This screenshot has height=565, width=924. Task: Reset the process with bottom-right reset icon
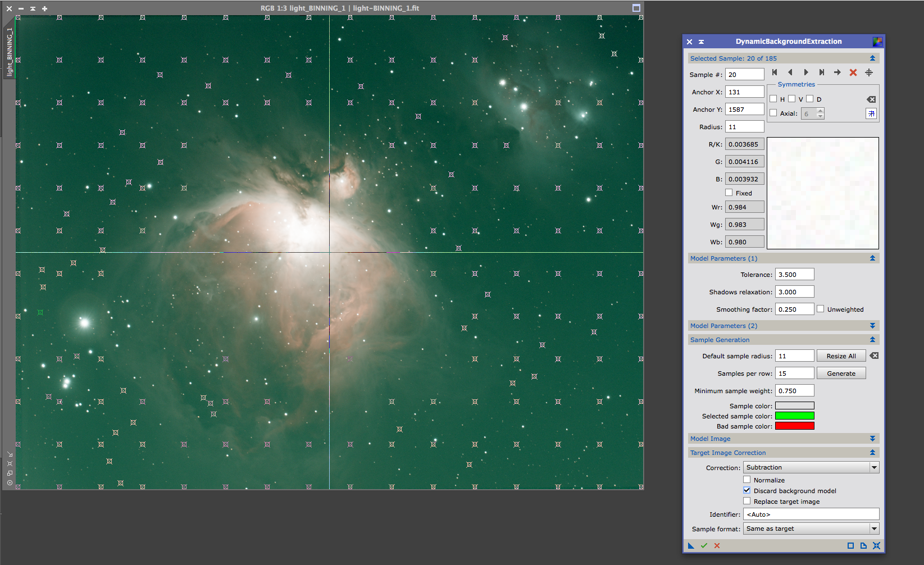(x=876, y=545)
